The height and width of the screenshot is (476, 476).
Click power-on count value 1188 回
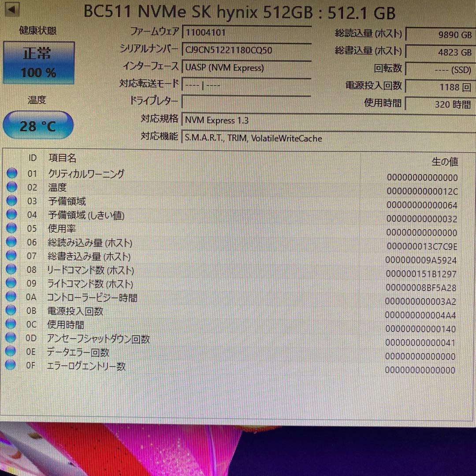(440, 87)
